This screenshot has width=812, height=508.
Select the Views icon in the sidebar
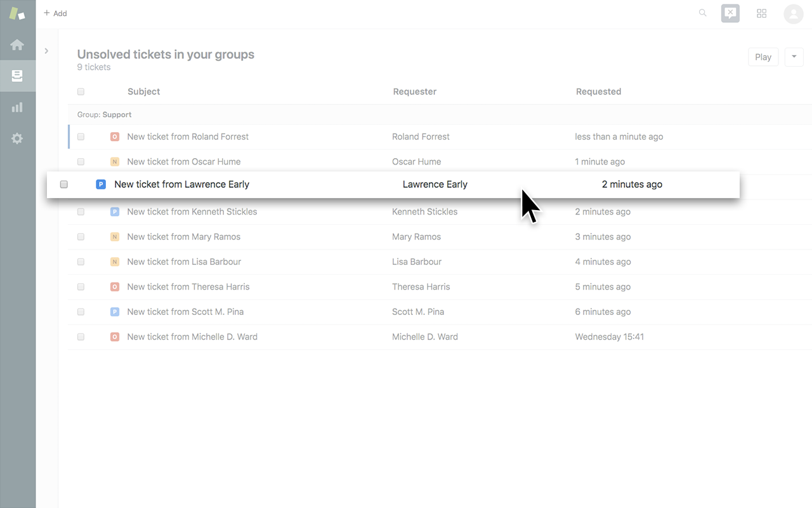coord(17,76)
